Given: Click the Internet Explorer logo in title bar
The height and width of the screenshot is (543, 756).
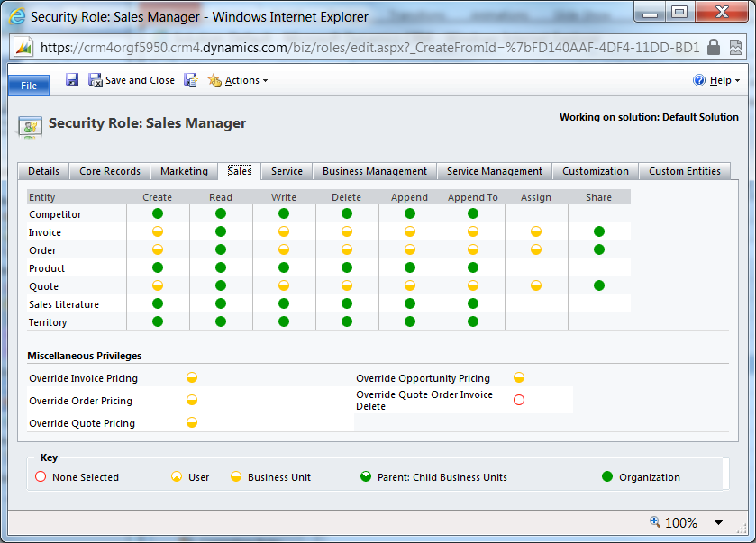Looking at the screenshot, I should (17, 17).
